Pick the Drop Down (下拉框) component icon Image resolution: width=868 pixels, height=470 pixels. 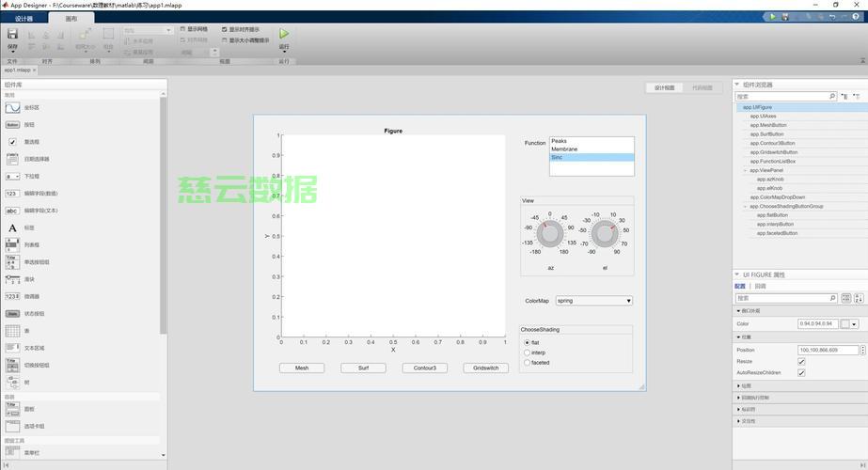pyautogui.click(x=13, y=176)
